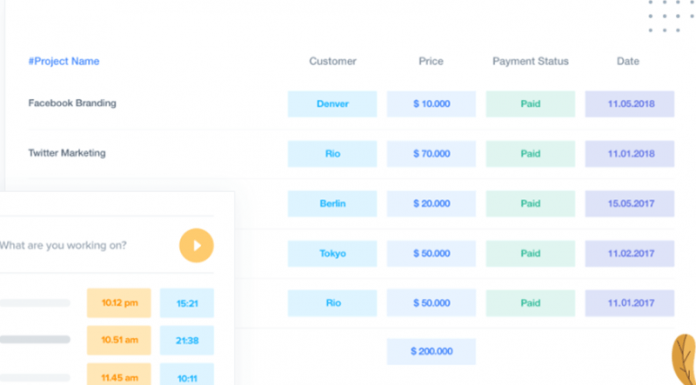Click the 15.05.2017 date cell
The image size is (696, 385).
pos(630,204)
